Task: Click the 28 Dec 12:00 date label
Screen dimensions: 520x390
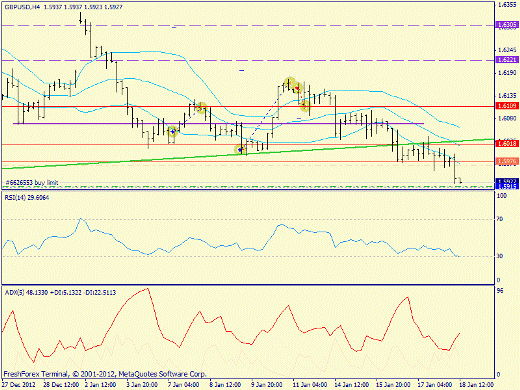Action: tap(61, 384)
